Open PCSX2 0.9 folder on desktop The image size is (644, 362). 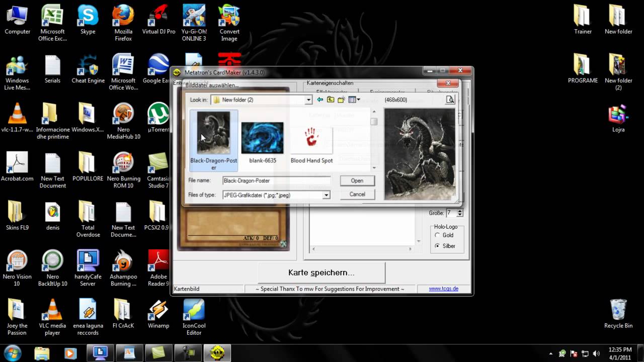tap(156, 216)
